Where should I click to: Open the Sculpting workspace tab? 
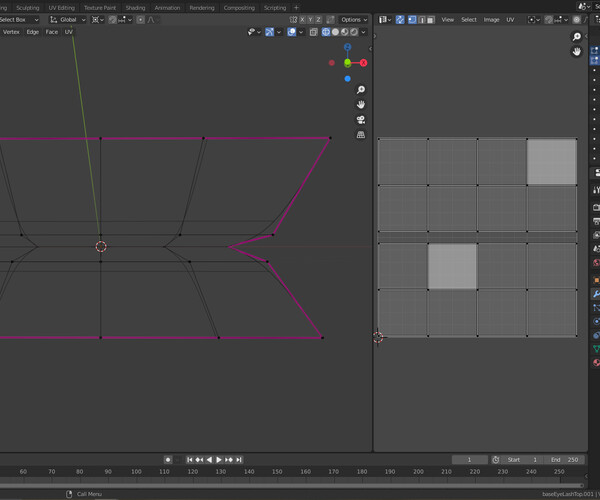click(x=28, y=8)
